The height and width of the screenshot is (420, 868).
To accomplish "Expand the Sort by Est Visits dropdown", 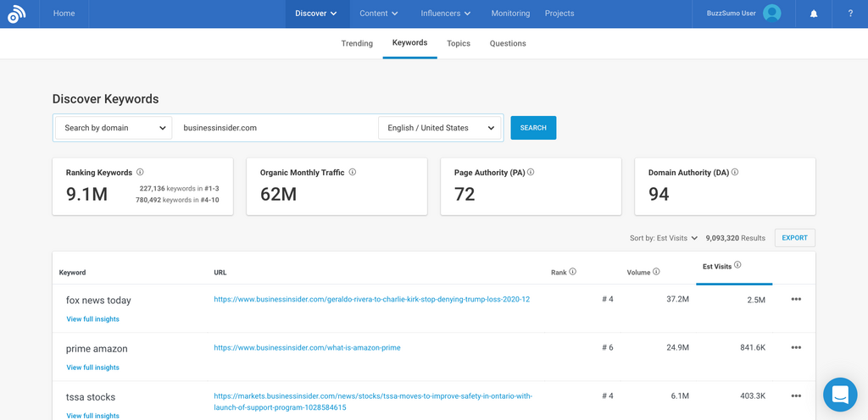I will click(664, 238).
